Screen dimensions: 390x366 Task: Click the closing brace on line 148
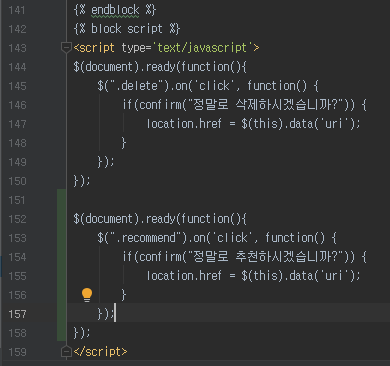[124, 143]
